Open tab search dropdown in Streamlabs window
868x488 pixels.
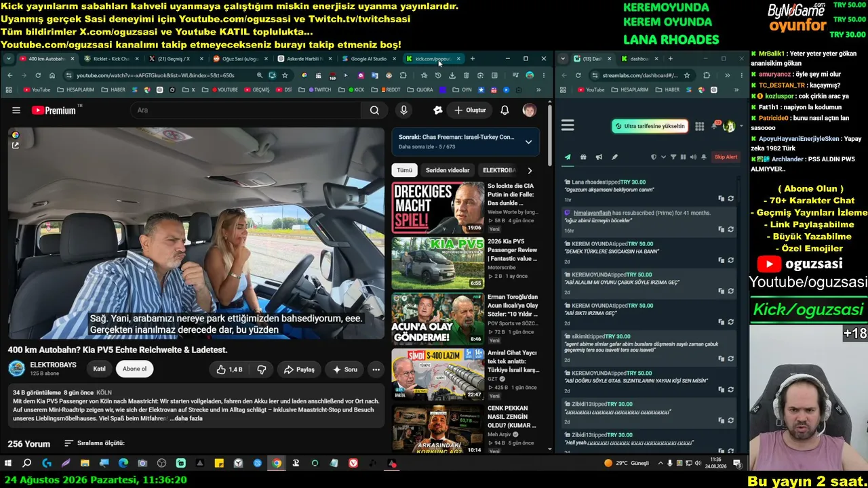point(563,59)
